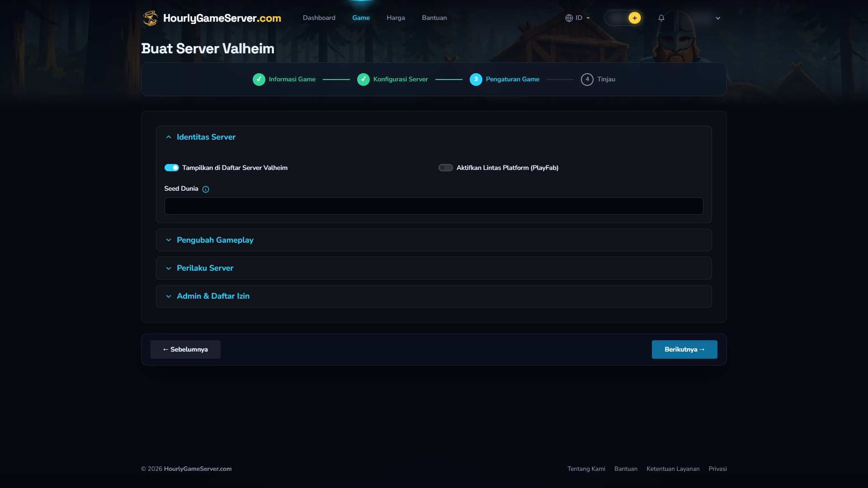Screen dimensions: 868x488
Task: Open the Game menu item
Action: 361,18
